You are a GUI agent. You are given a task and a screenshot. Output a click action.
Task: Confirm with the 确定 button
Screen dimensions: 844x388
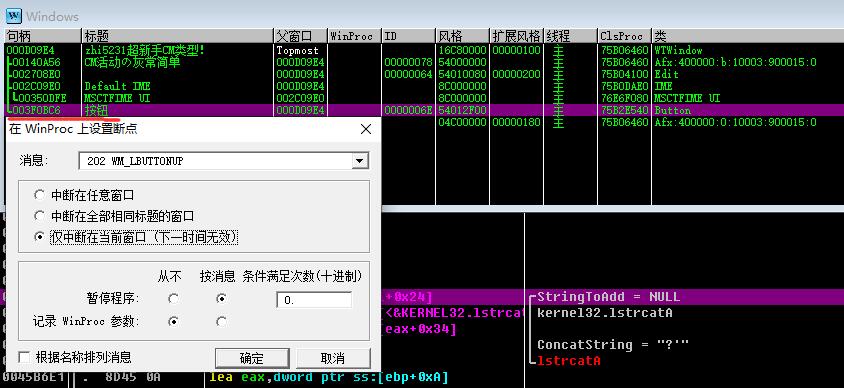pyautogui.click(x=252, y=358)
